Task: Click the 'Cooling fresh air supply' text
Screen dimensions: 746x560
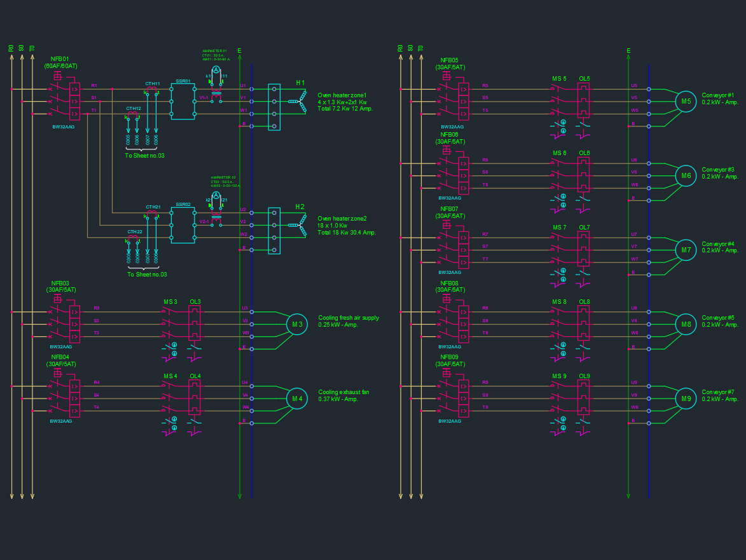Action: coord(349,318)
